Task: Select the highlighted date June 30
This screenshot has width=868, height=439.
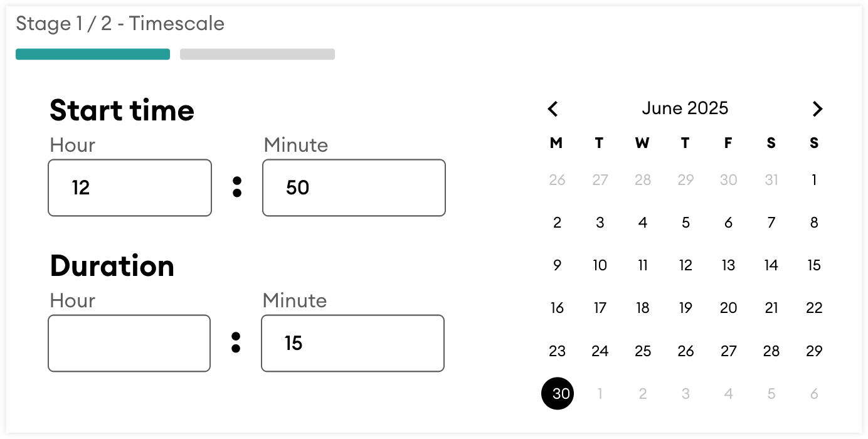Action: (x=558, y=394)
